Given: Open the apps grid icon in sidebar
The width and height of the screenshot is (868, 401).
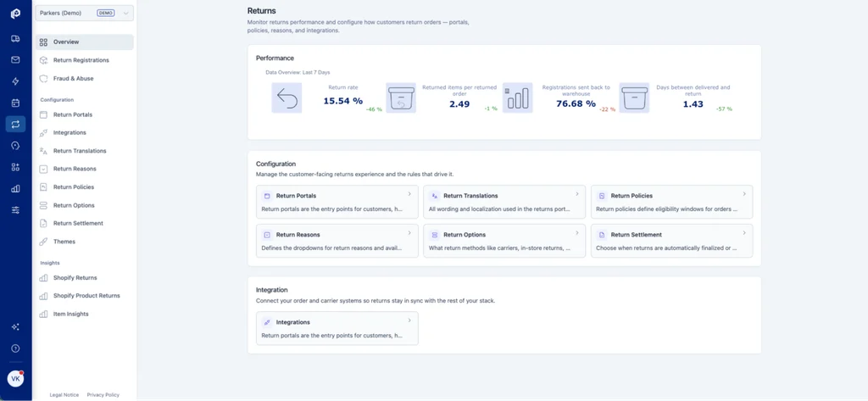Looking at the screenshot, I should coord(15,167).
